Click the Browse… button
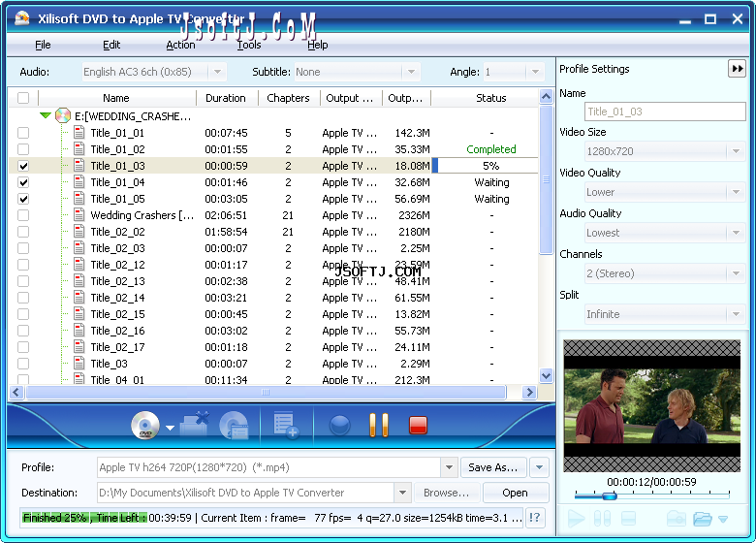This screenshot has width=756, height=543. (446, 493)
